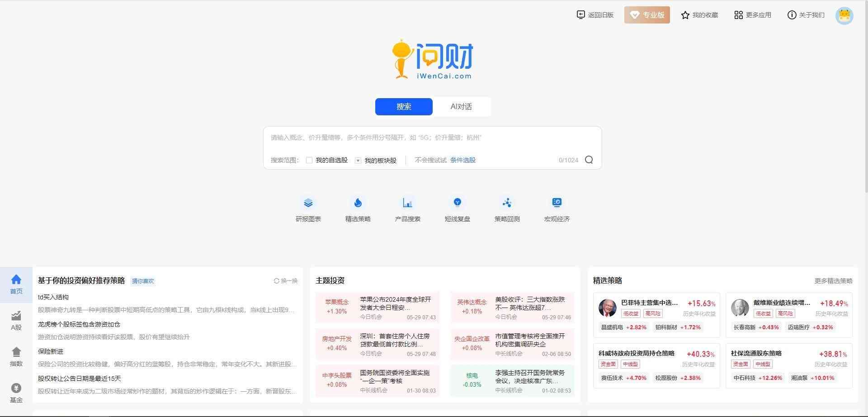Open the 精选策略 (featured strategies) feature
The image size is (868, 417).
point(358,208)
